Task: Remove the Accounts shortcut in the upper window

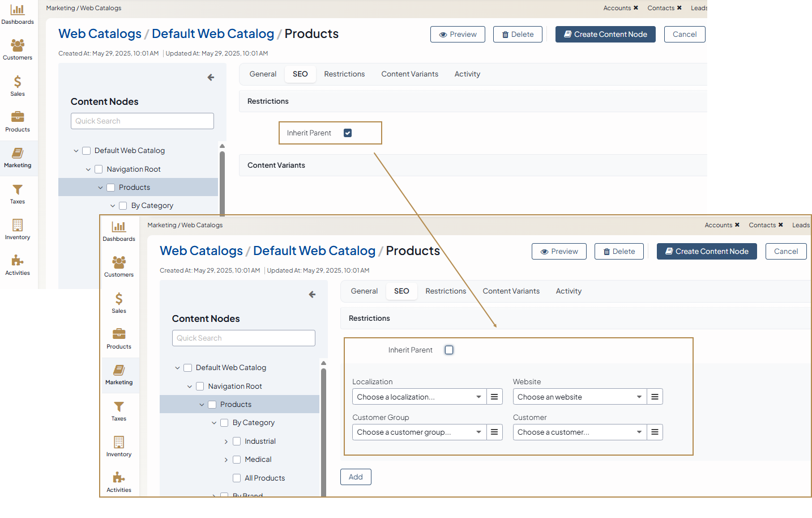Action: (x=636, y=8)
